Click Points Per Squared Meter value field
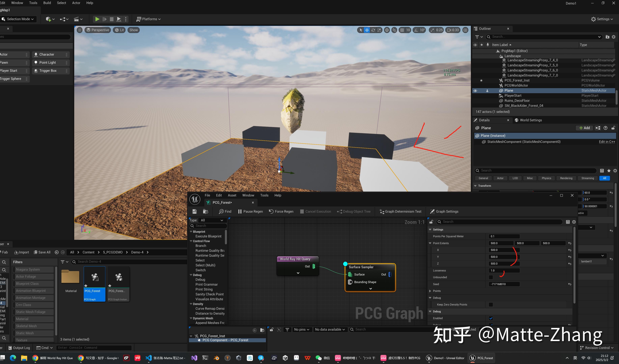Screen dimensions: 619x364 [504, 236]
